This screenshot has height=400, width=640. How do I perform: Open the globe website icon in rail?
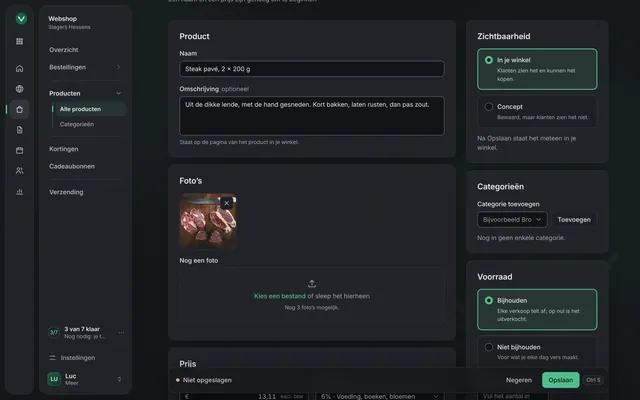(x=19, y=89)
